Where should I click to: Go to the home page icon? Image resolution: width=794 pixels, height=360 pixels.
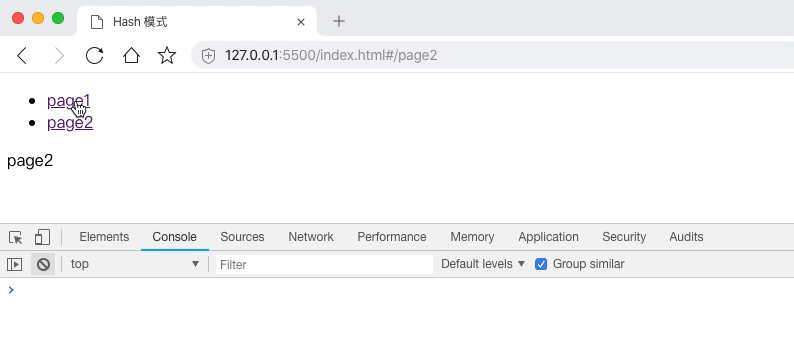(131, 55)
